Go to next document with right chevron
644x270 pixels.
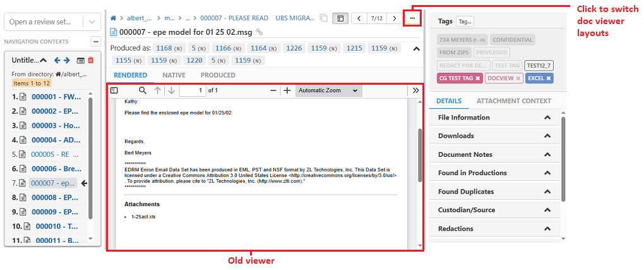[x=394, y=18]
